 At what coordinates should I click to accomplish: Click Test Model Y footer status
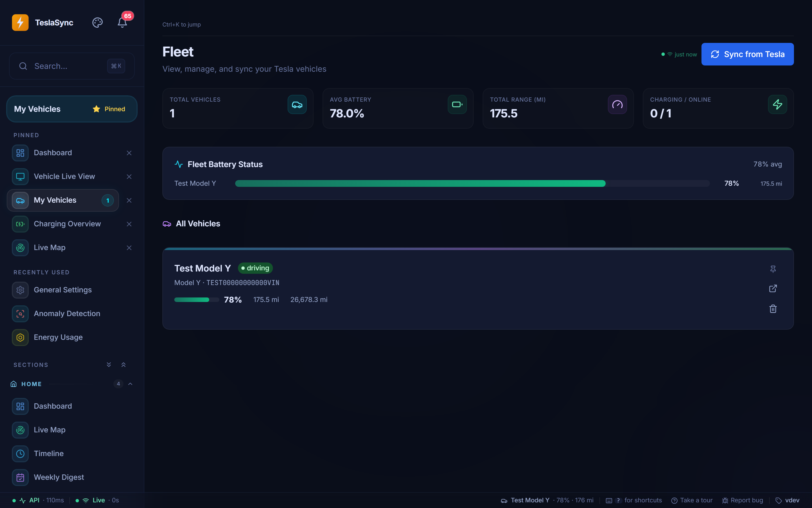(x=547, y=500)
